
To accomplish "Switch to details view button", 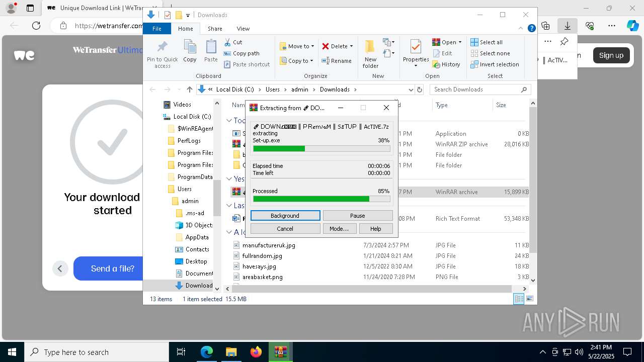I will [x=519, y=299].
